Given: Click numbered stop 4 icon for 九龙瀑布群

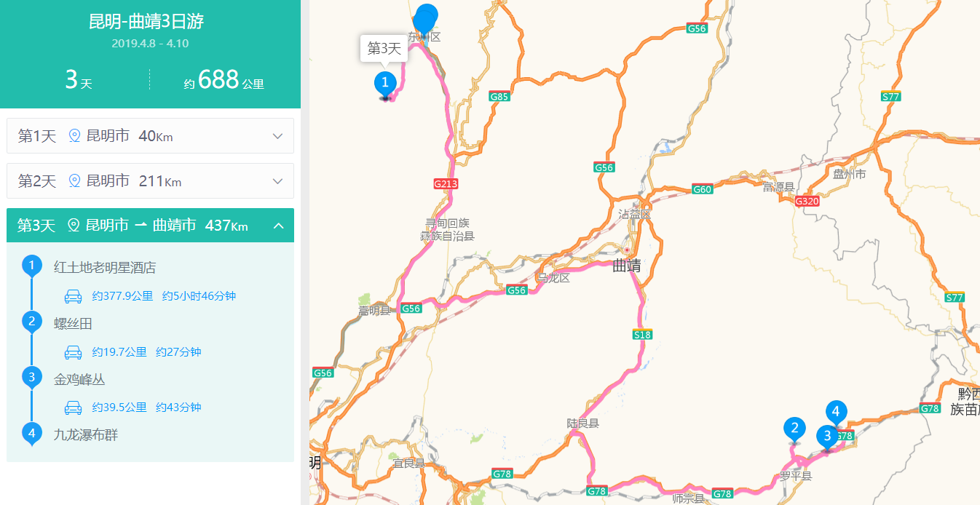Looking at the screenshot, I should [x=32, y=434].
